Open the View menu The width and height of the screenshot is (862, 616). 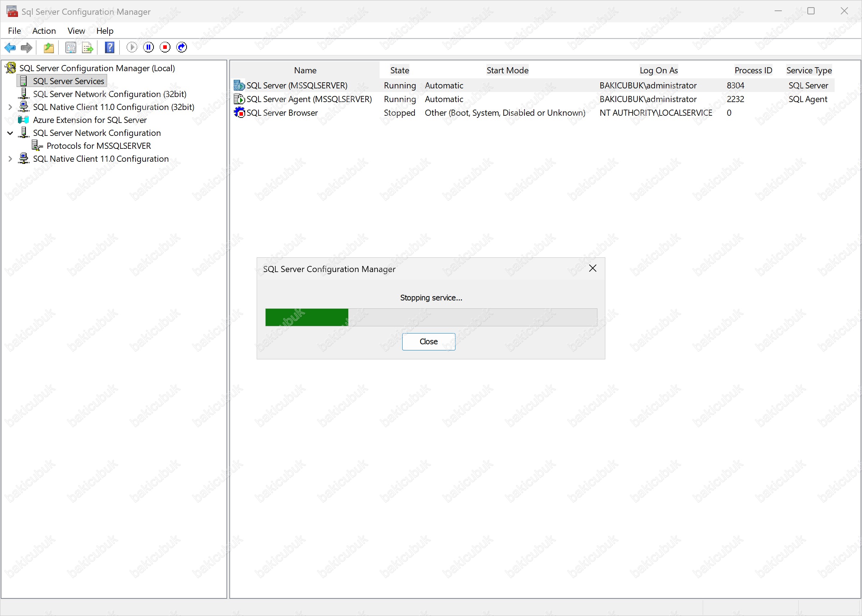point(76,31)
